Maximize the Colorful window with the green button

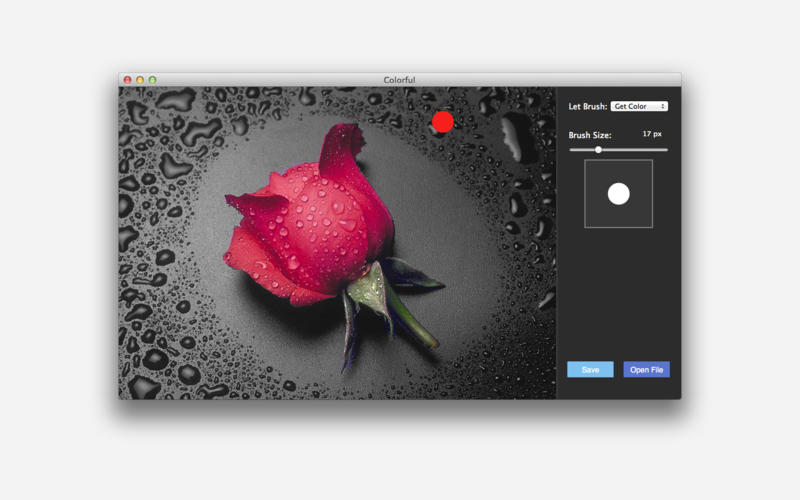[x=153, y=80]
